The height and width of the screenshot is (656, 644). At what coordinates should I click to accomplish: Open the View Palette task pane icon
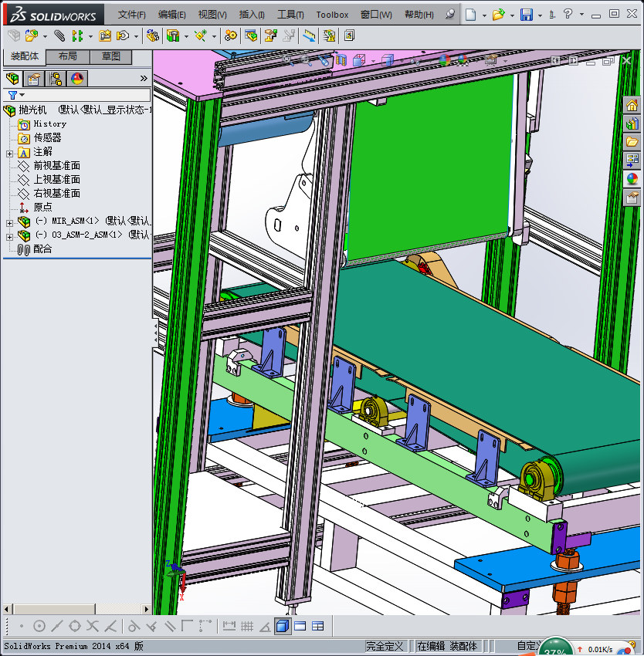tap(632, 161)
